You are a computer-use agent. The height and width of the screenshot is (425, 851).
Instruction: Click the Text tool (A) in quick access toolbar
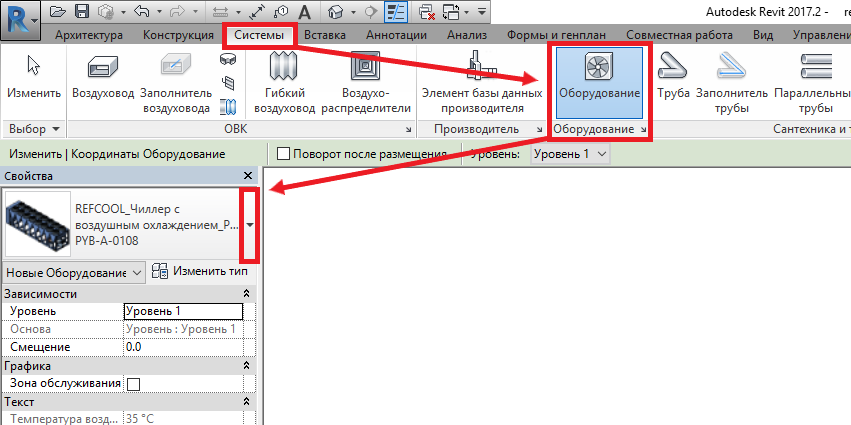[302, 12]
